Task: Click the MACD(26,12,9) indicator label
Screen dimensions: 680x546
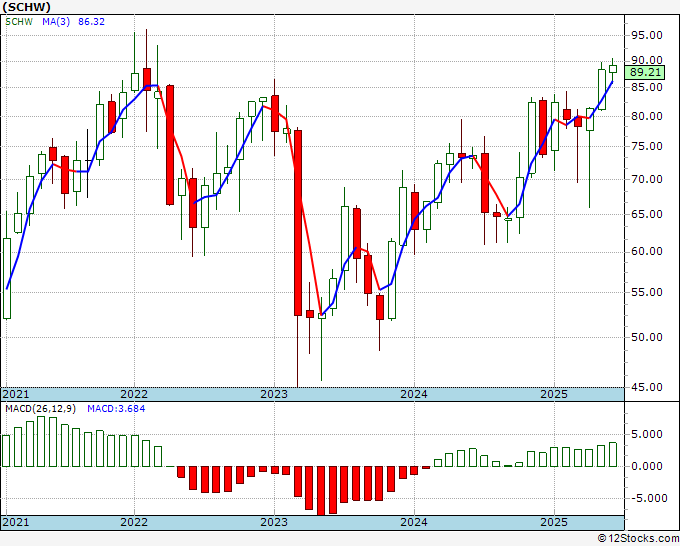Action: (x=41, y=409)
